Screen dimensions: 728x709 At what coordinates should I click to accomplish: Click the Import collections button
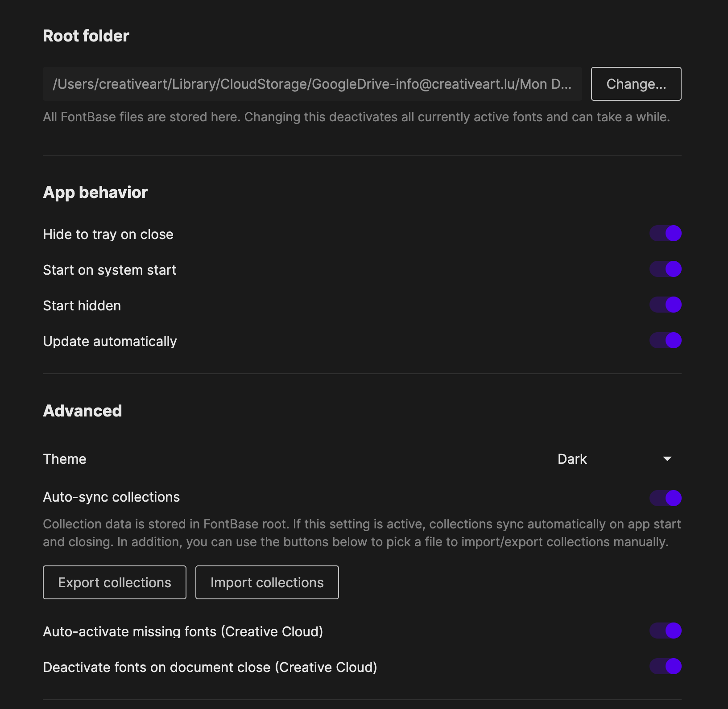(267, 582)
